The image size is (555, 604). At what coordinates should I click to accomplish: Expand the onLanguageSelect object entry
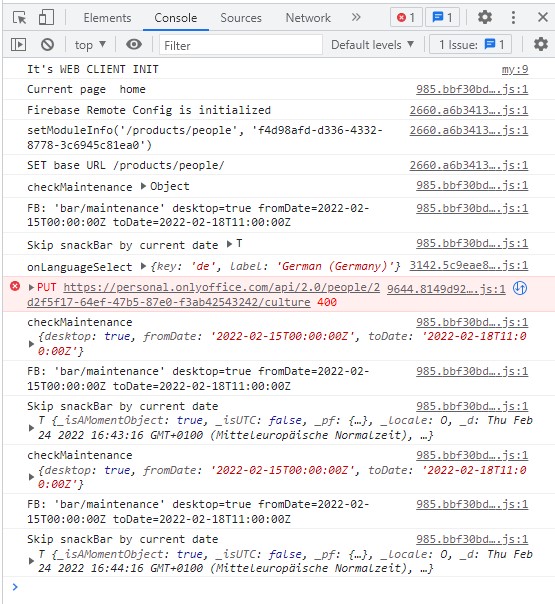tap(143, 266)
